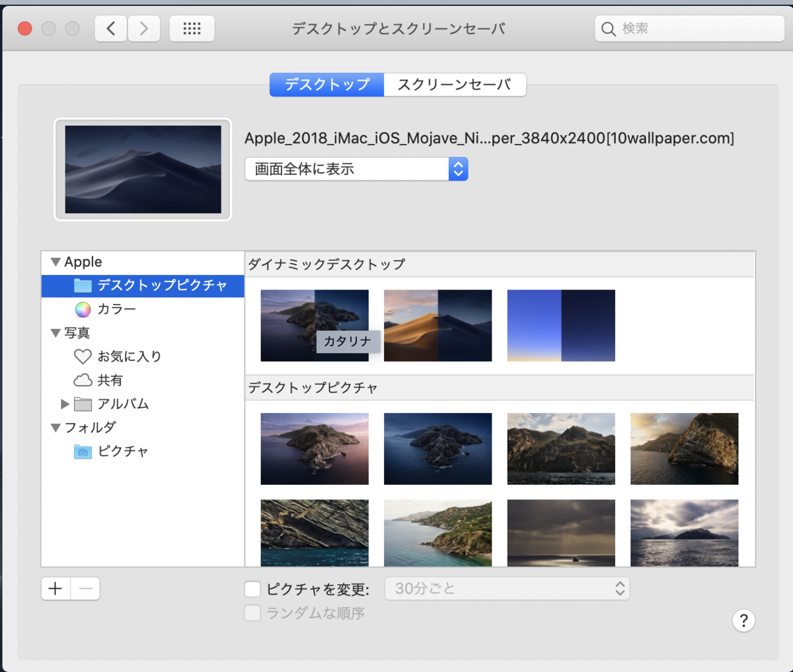Toggle the ランダムな順序 checkbox
793x672 pixels.
252,613
